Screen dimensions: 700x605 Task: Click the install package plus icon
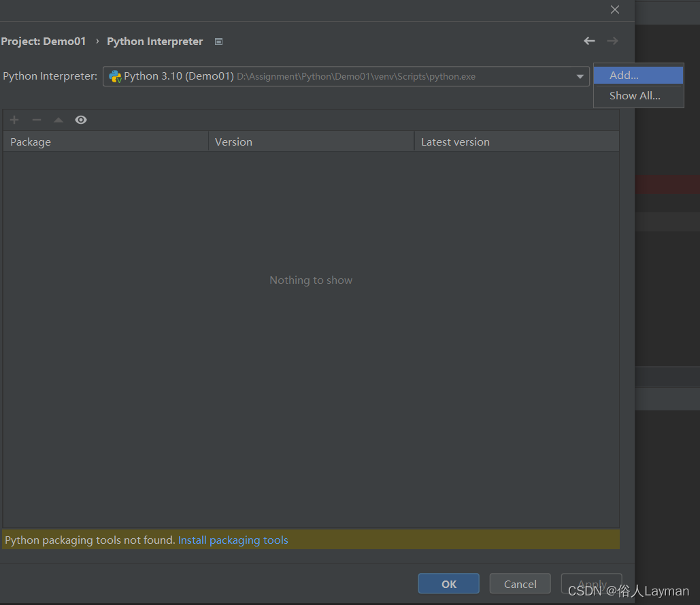pyautogui.click(x=14, y=120)
